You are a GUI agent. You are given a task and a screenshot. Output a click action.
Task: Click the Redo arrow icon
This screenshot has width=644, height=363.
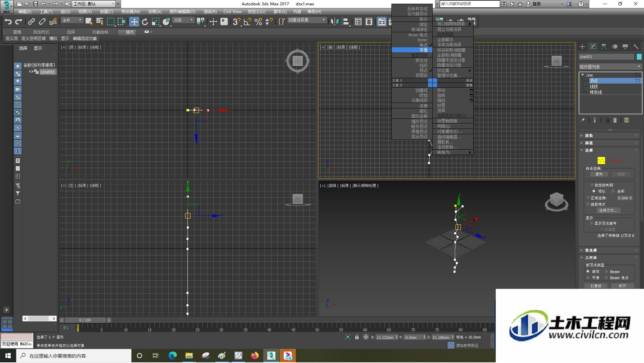coord(19,22)
